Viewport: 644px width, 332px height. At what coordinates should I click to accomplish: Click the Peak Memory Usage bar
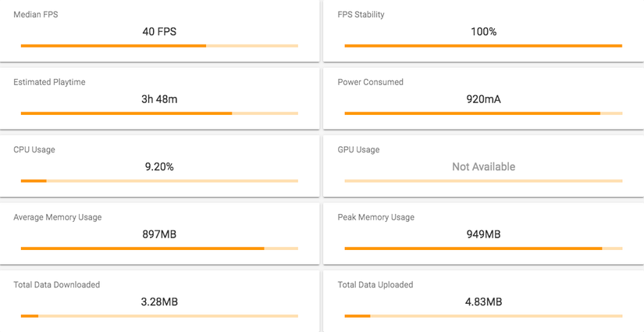[x=483, y=248]
